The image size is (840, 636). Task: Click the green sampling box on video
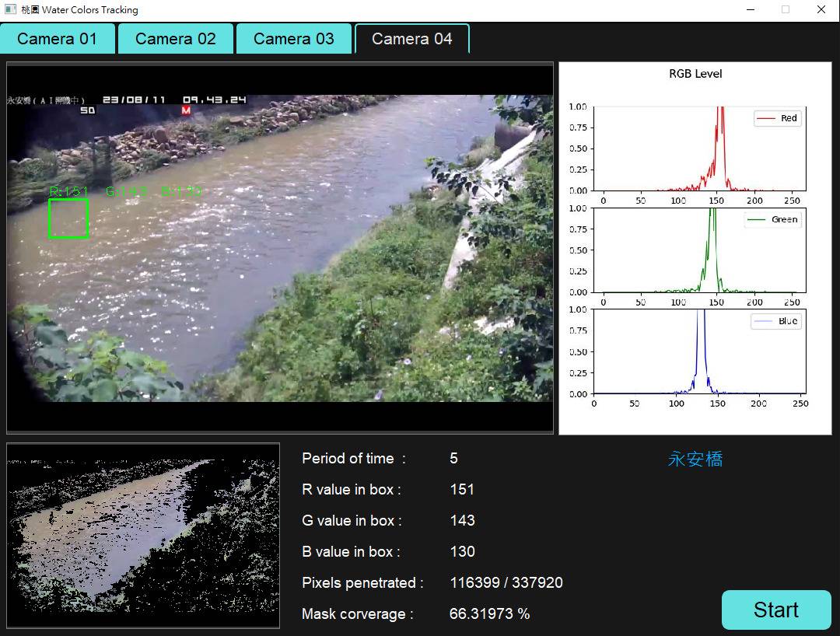pyautogui.click(x=68, y=218)
